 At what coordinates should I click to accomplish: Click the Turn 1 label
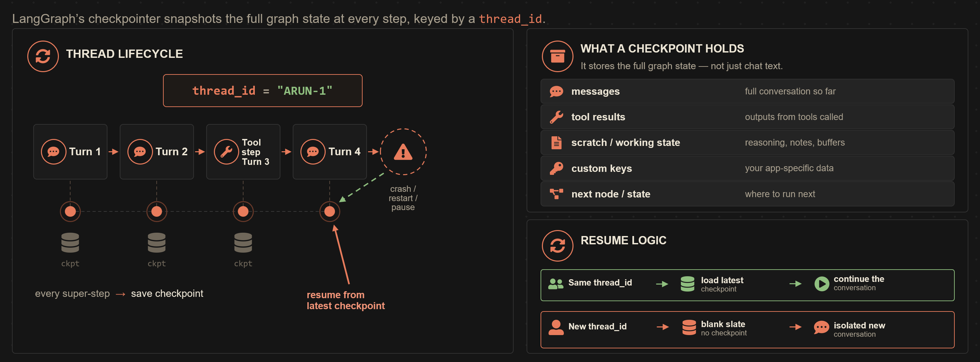click(85, 152)
